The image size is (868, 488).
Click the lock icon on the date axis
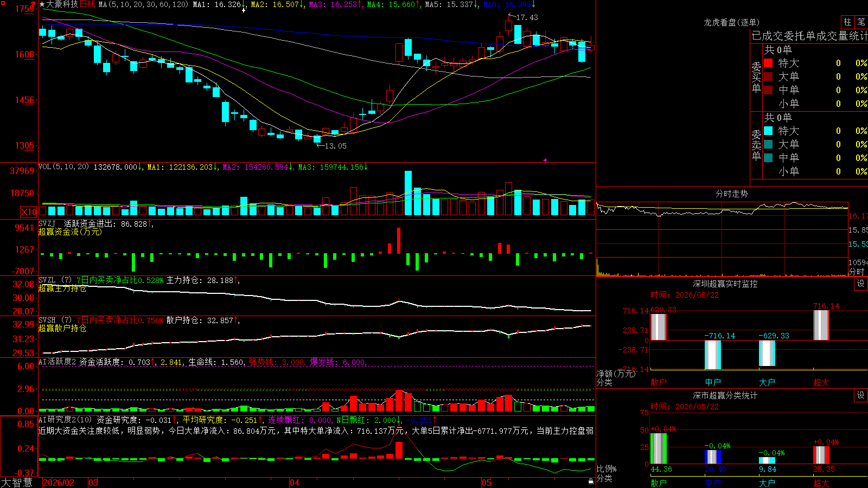[591, 481]
